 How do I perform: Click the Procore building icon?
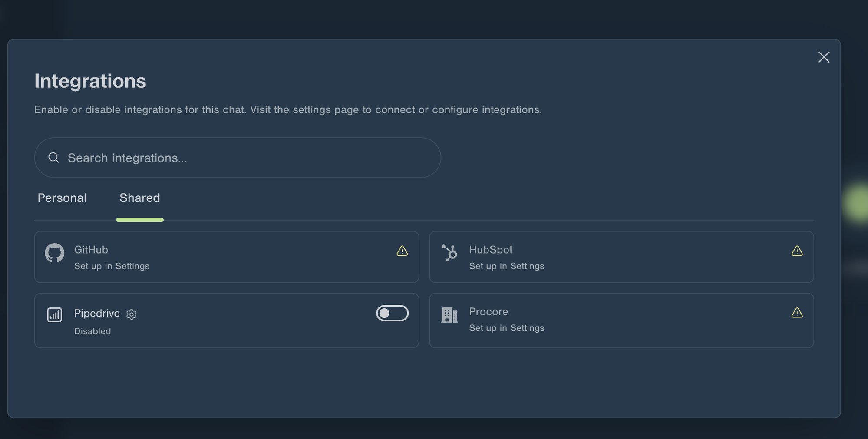coord(449,314)
